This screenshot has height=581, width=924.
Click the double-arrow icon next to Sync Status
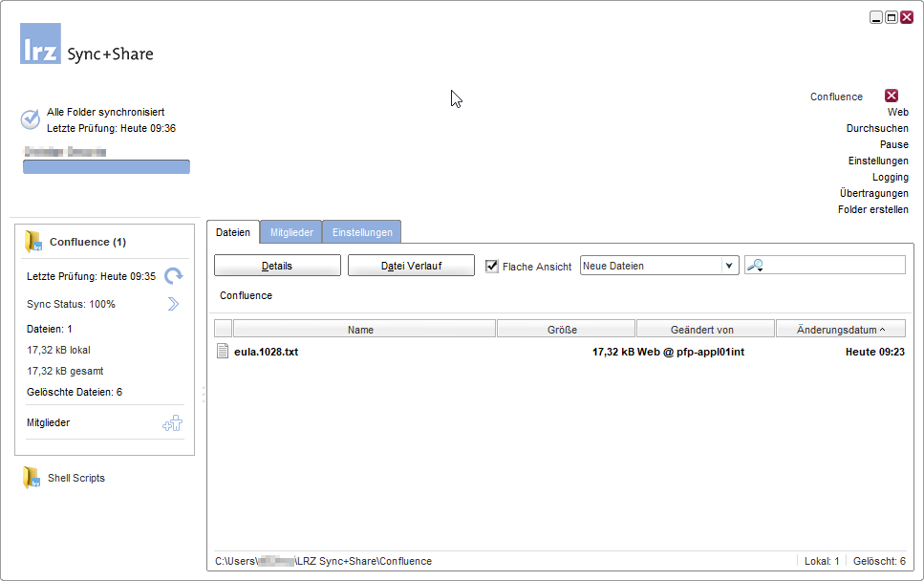point(173,304)
